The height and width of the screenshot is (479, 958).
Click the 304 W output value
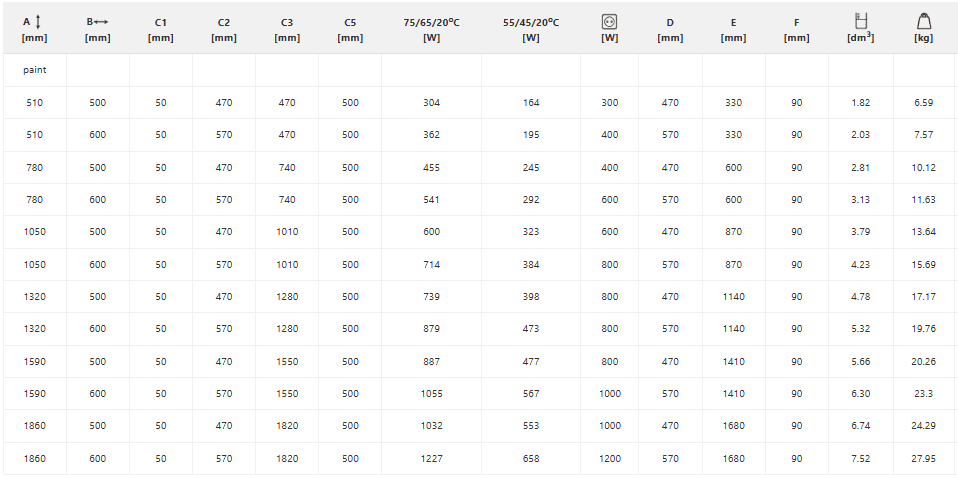click(431, 103)
